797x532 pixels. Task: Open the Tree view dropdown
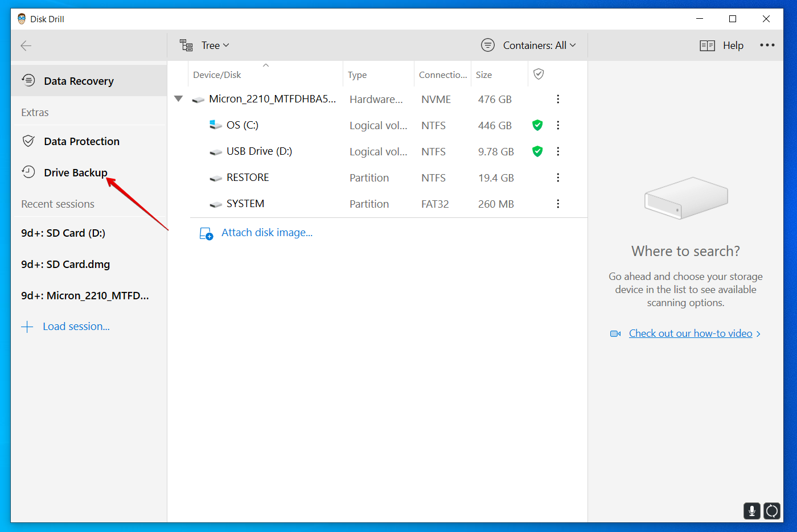215,46
